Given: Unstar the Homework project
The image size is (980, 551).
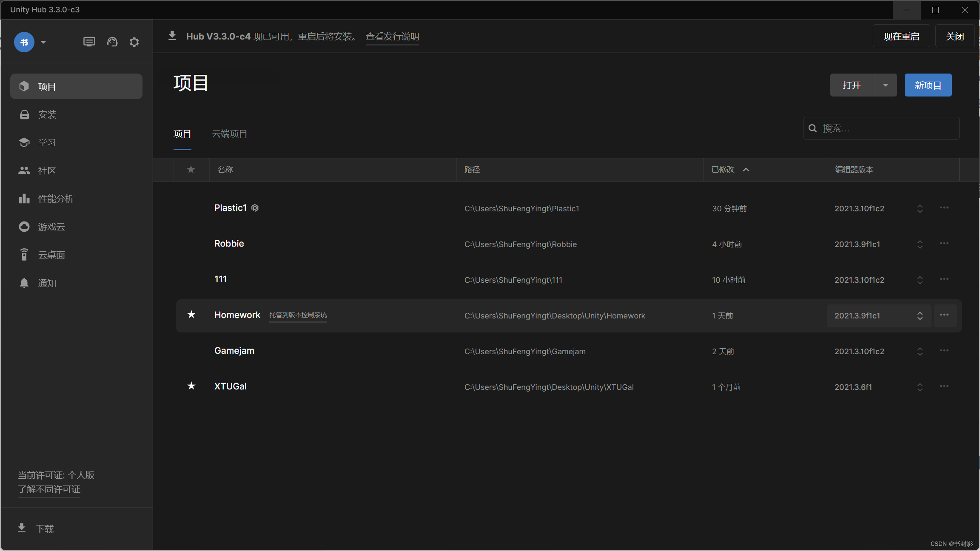Looking at the screenshot, I should pos(191,315).
